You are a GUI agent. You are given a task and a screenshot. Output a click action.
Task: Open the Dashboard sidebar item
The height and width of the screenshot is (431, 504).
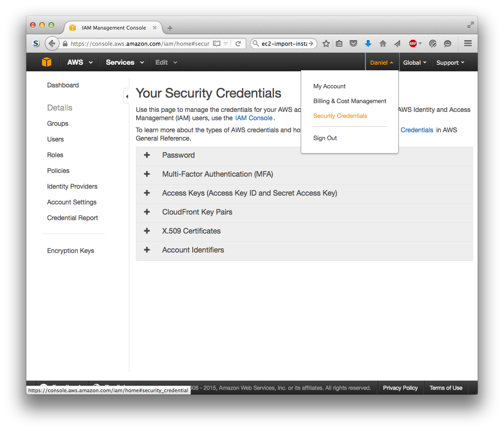coord(63,85)
